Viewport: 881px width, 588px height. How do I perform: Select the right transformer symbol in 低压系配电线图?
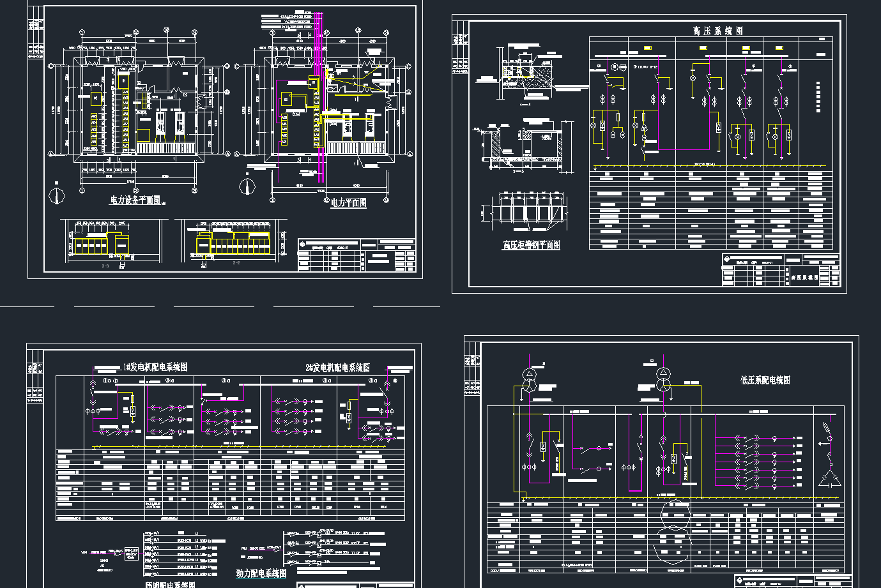[663, 378]
